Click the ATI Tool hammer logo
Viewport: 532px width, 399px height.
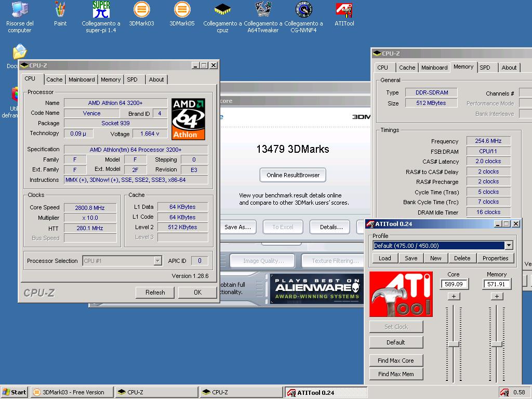click(401, 294)
